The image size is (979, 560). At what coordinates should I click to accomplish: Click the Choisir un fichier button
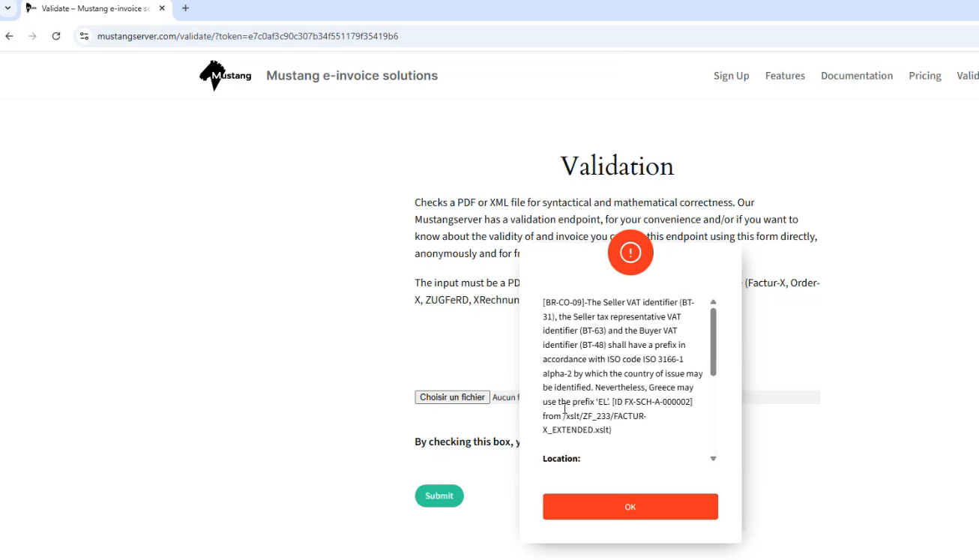point(452,397)
